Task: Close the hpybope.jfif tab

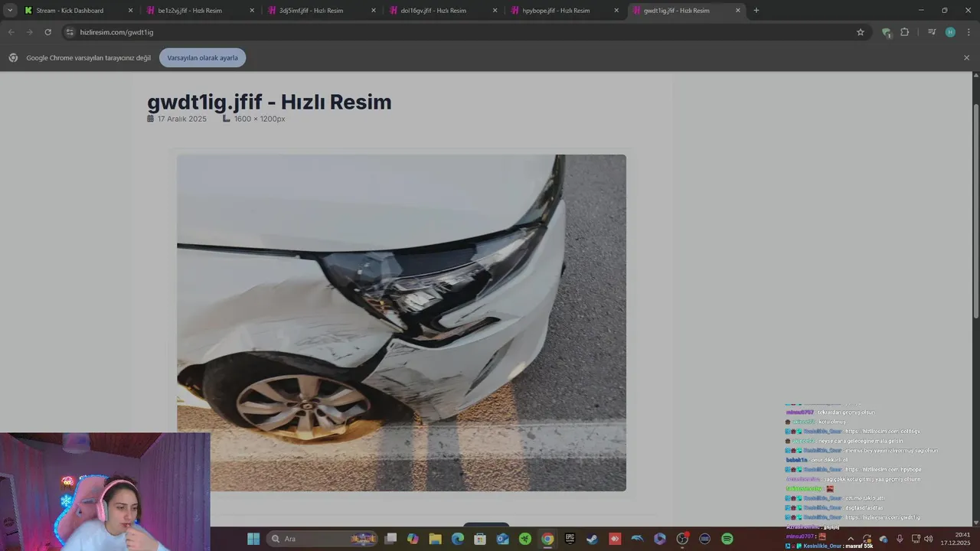Action: [x=616, y=11]
